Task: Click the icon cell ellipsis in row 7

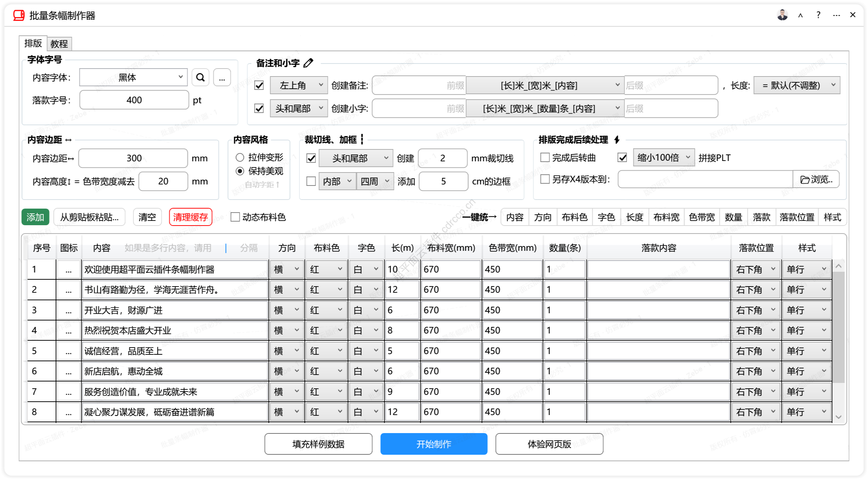Action: [x=69, y=392]
